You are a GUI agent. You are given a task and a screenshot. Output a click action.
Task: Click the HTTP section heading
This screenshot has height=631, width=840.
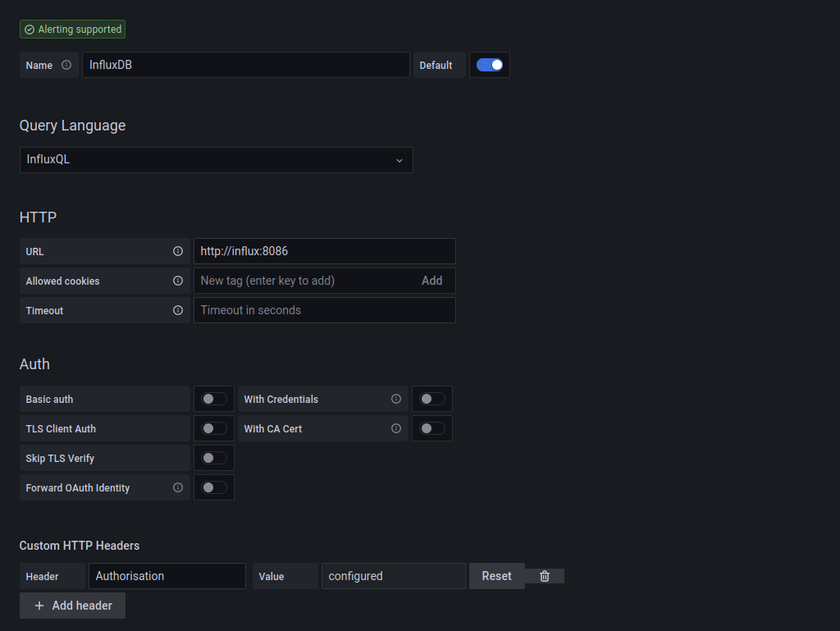pos(38,217)
